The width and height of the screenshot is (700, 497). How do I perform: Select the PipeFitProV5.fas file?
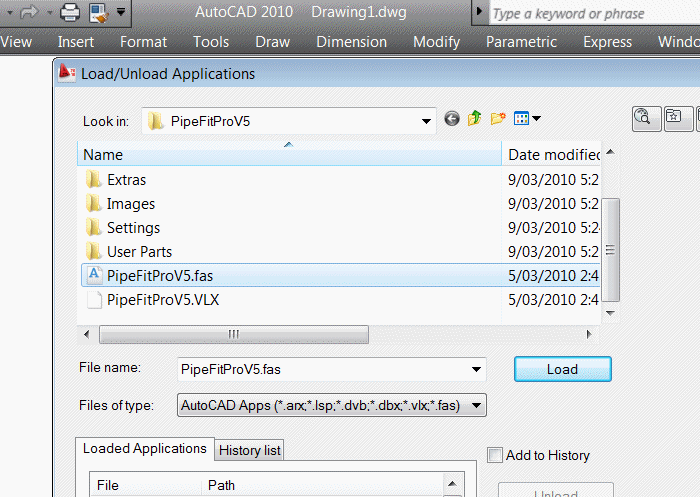(x=339, y=276)
